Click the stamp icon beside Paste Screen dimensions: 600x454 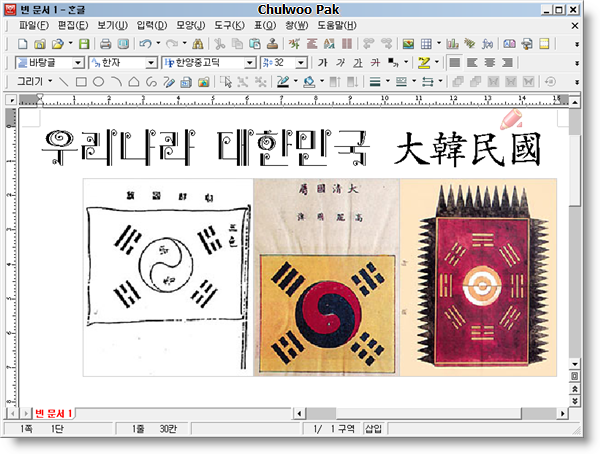tap(272, 44)
